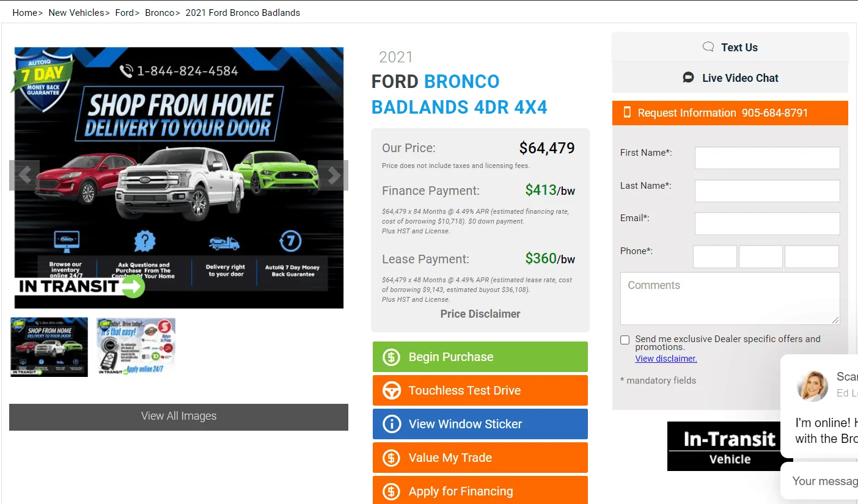Show next image with right carousel arrow
The height and width of the screenshot is (504, 858).
coord(333,175)
